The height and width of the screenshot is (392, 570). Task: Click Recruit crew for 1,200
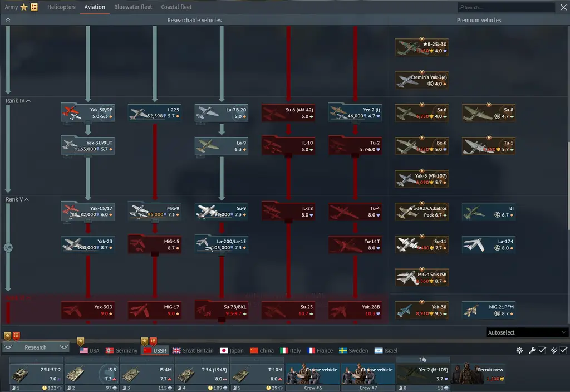pos(478,374)
